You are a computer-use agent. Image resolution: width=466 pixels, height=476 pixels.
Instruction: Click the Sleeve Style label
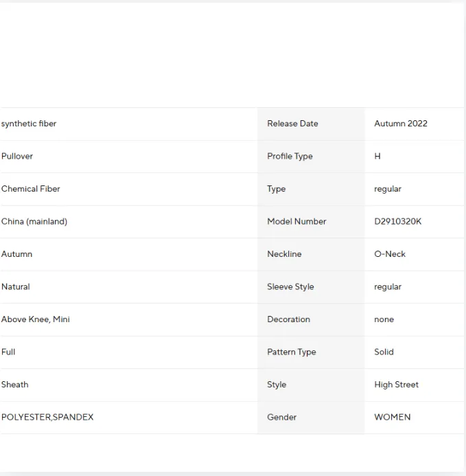pyautogui.click(x=290, y=287)
